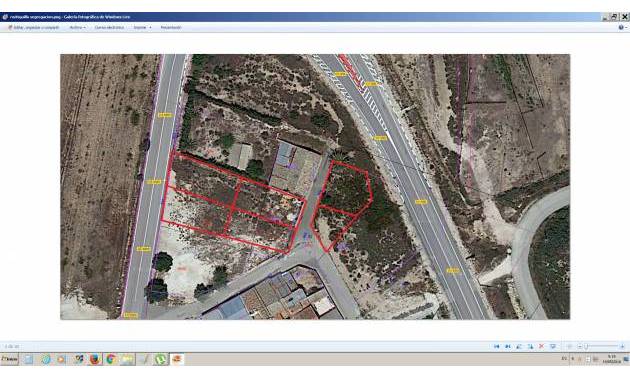Rotate the photo clockwise
This screenshot has width=630, height=378.
coord(530,346)
